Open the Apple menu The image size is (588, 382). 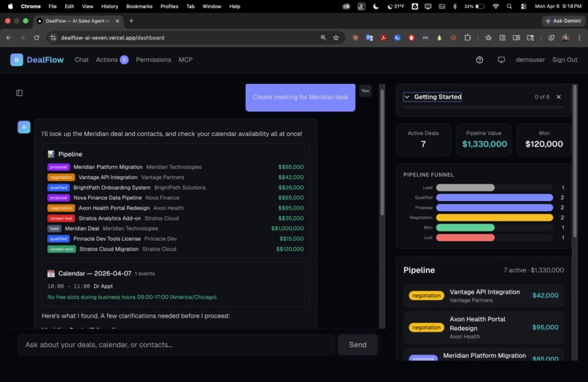point(10,7)
